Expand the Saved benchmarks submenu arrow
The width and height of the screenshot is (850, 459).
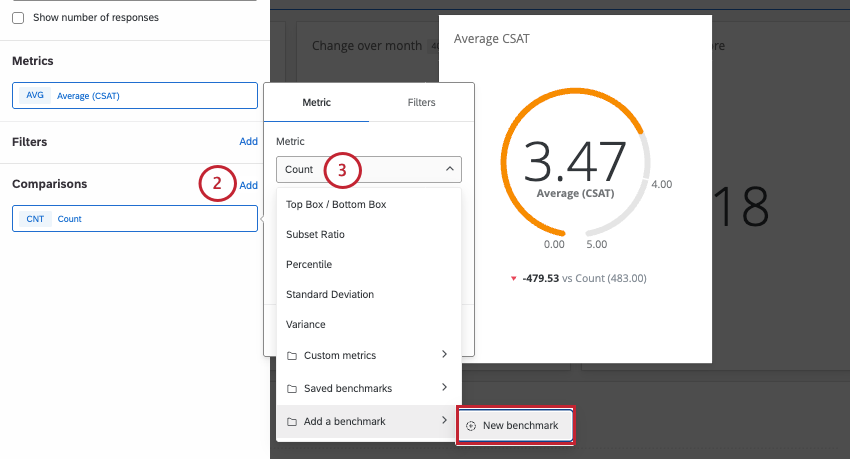coord(445,387)
